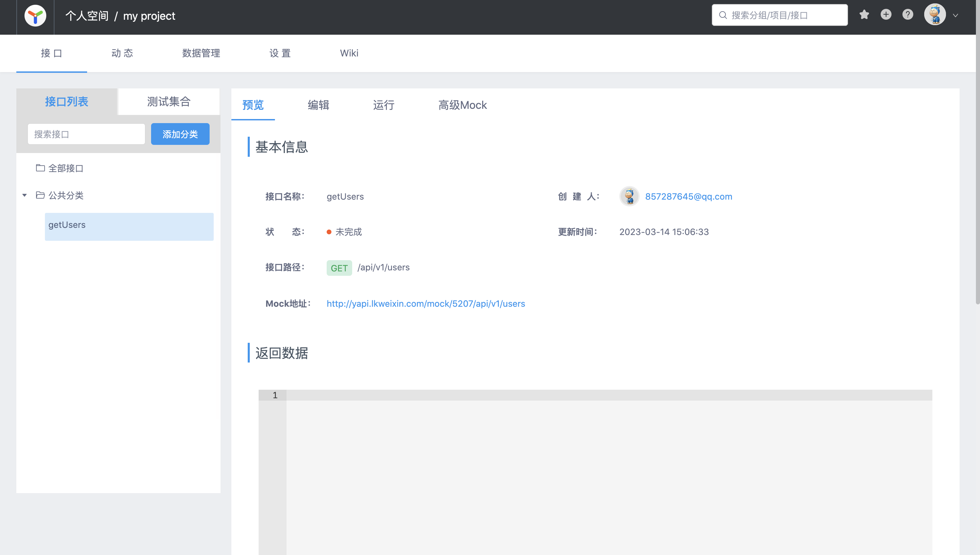Click the creator avatar next to 创建人
980x555 pixels.
(x=629, y=196)
